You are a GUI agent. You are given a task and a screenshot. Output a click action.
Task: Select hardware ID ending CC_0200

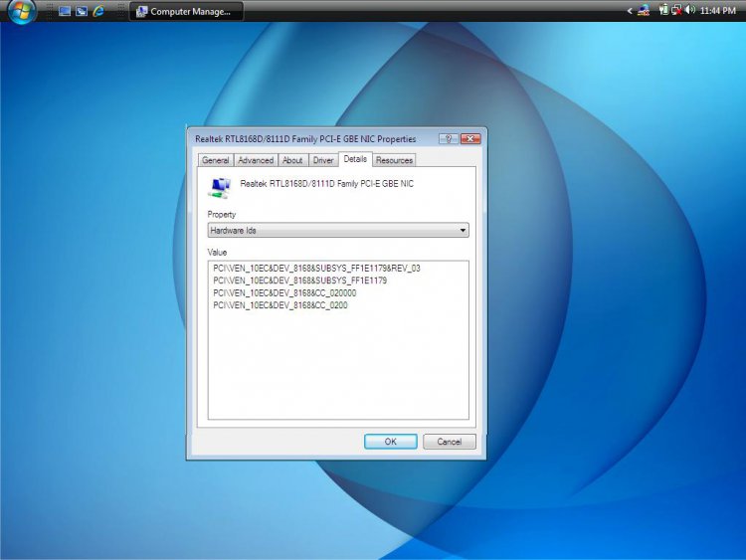(280, 305)
